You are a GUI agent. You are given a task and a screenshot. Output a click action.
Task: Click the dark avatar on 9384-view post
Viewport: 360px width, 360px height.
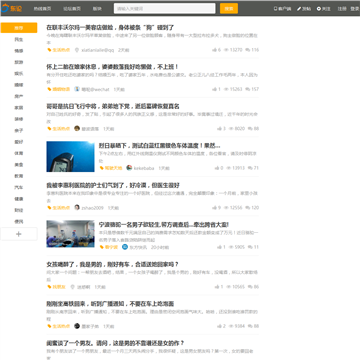77,326
